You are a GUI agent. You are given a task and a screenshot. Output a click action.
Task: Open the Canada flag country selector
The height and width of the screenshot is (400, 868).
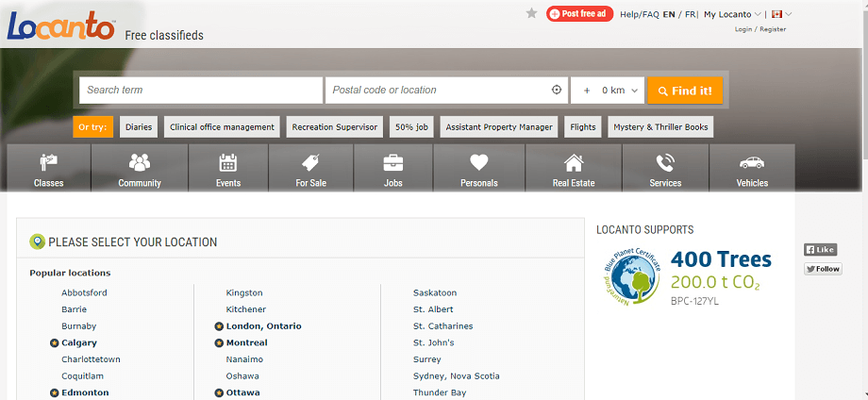781,14
